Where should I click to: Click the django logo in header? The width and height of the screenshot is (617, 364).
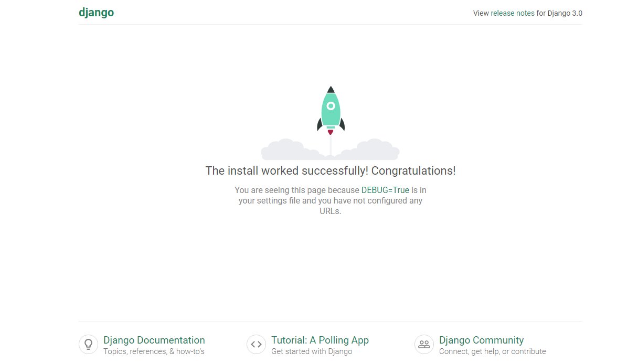click(96, 13)
